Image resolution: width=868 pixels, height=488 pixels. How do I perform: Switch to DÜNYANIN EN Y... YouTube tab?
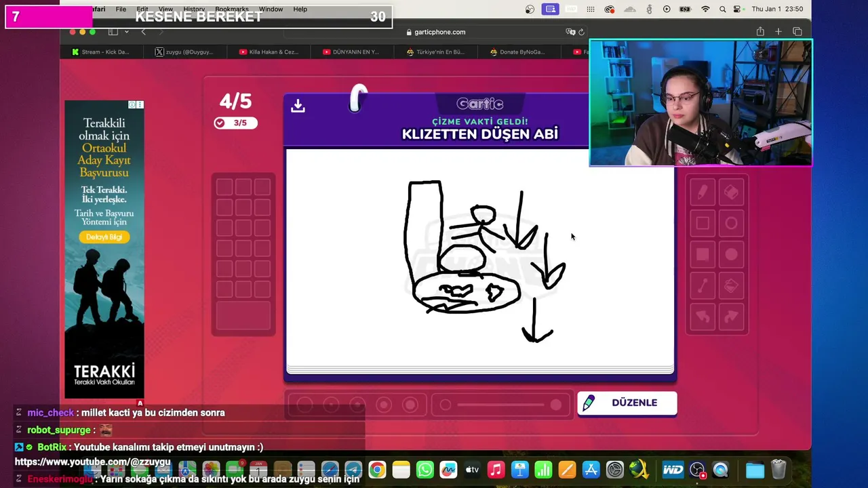pos(351,52)
